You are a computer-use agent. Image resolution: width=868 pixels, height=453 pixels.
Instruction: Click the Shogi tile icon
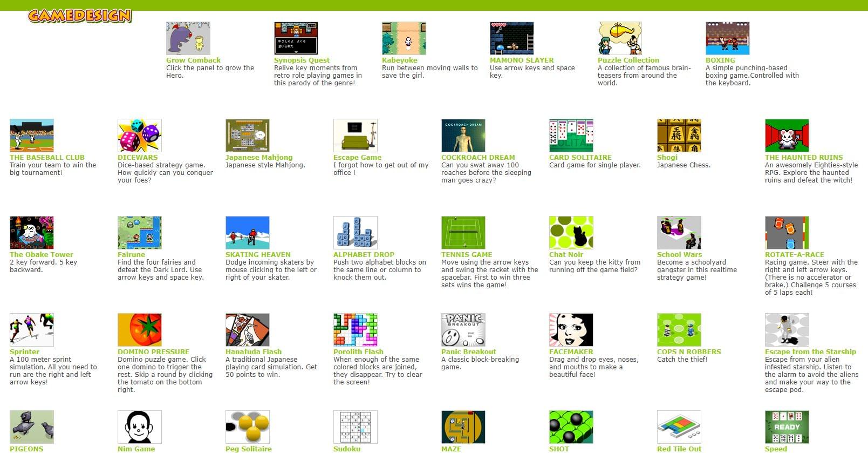679,136
